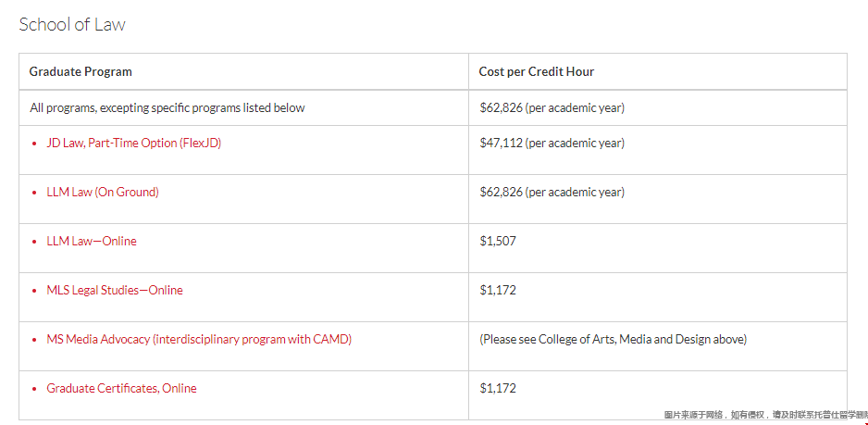This screenshot has width=868, height=425.
Task: Click the School of Law heading
Action: (x=72, y=24)
